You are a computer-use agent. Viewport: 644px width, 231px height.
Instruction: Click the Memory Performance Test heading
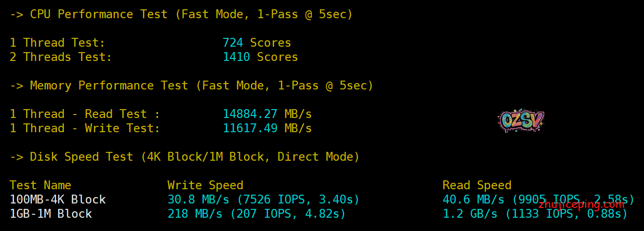(x=192, y=86)
